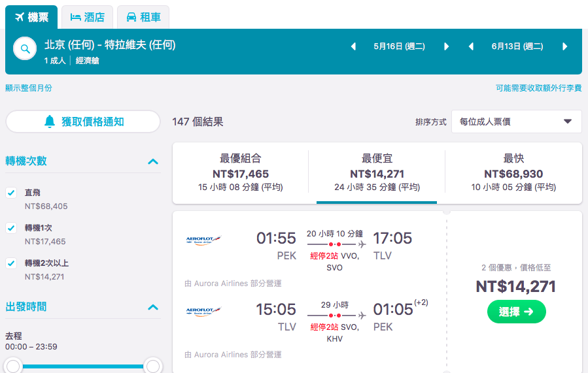Open the 顯示整個月份 link
This screenshot has width=588, height=373.
click(29, 88)
